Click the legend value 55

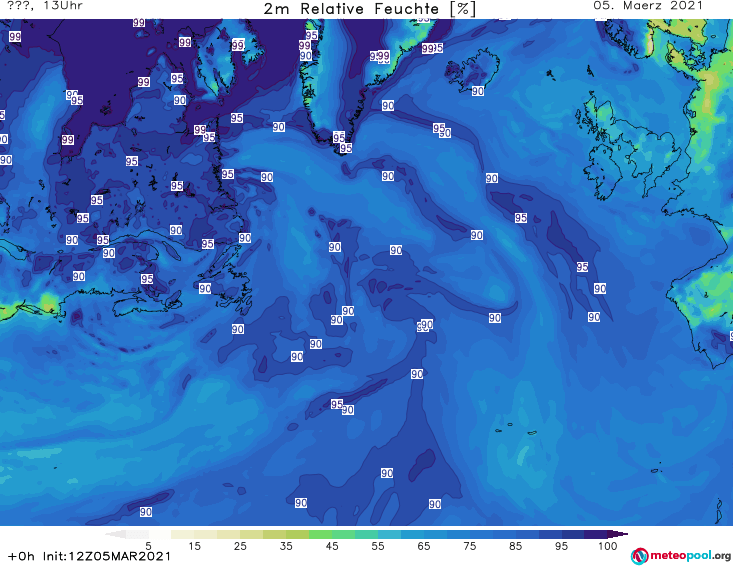pyautogui.click(x=378, y=546)
